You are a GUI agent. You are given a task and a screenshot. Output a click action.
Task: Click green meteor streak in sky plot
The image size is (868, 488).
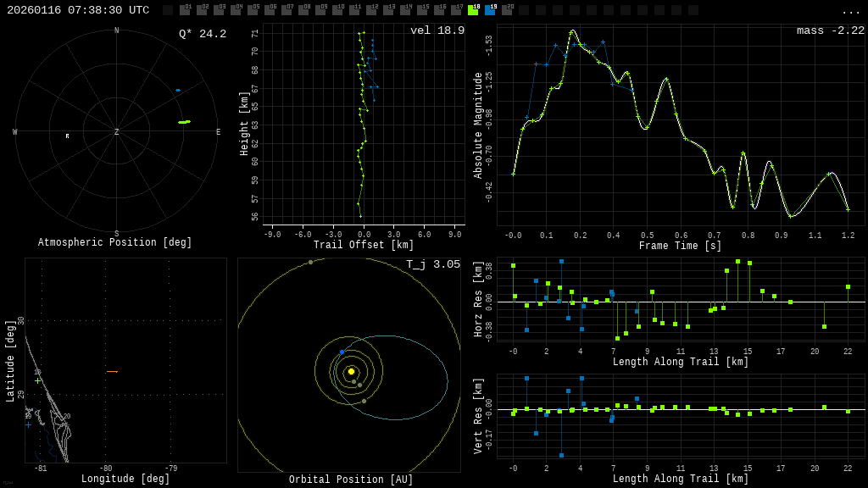(184, 122)
